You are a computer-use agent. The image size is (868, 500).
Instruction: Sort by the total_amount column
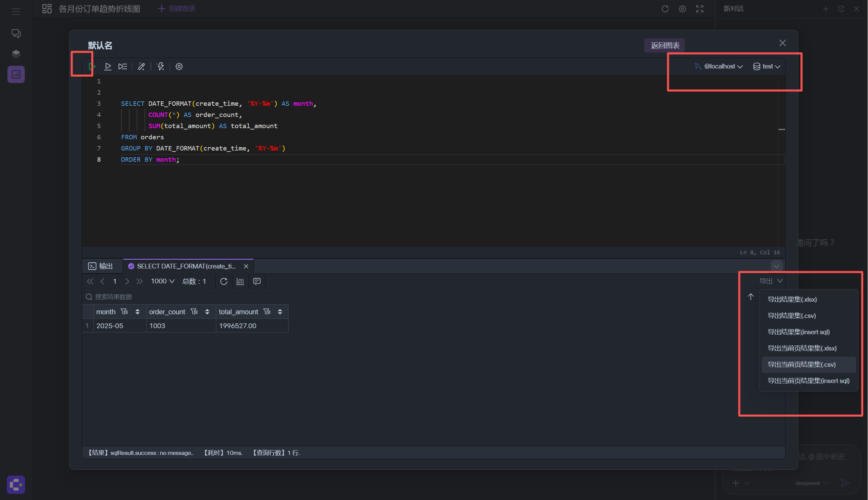click(x=280, y=312)
